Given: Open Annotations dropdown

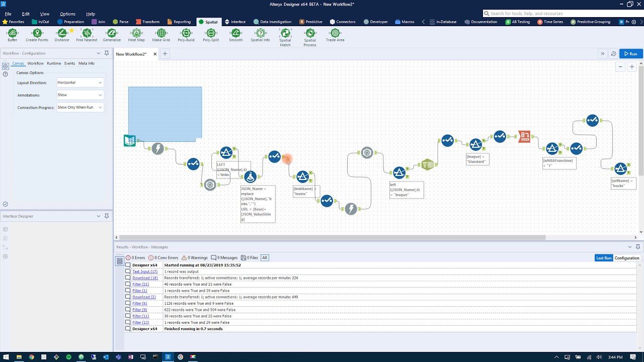Looking at the screenshot, I should [80, 95].
